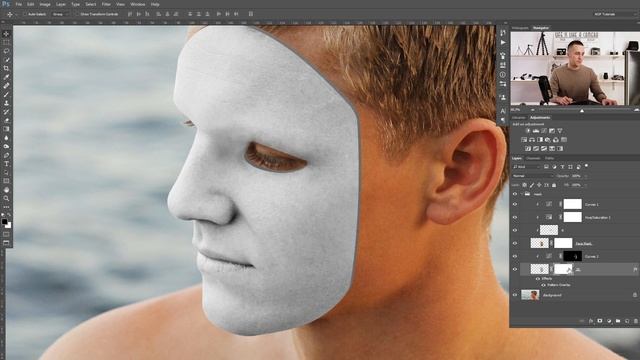640x360 pixels.
Task: Select the Rectangular Marquee tool
Action: pyautogui.click(x=6, y=42)
